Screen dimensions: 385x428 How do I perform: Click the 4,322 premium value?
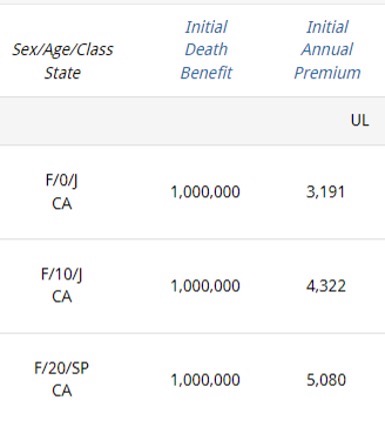326,286
